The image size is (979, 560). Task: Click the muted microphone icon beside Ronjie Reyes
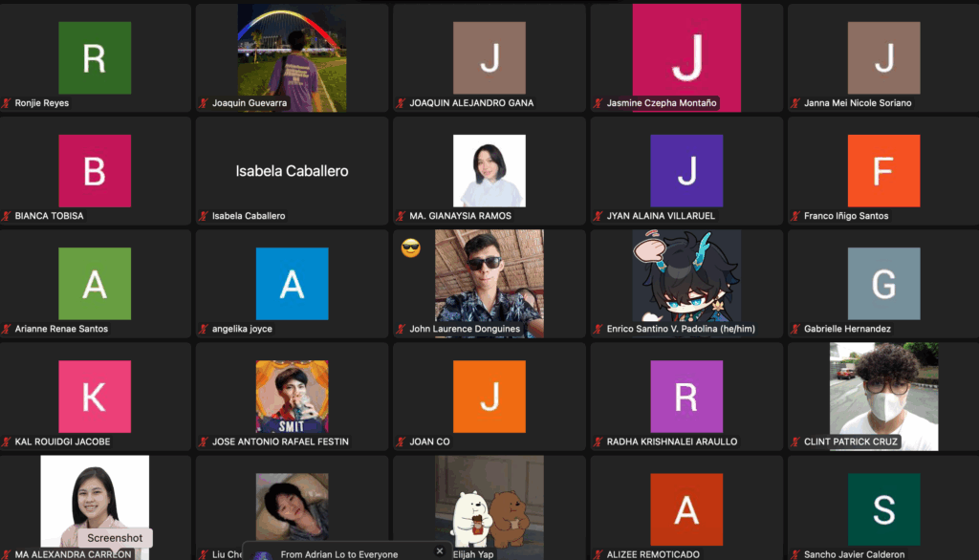[7, 103]
